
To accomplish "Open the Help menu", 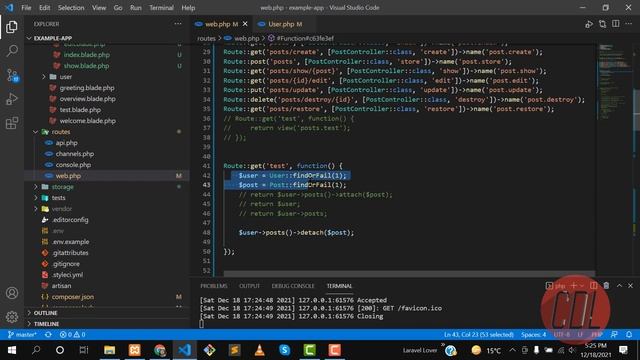I will [x=188, y=8].
